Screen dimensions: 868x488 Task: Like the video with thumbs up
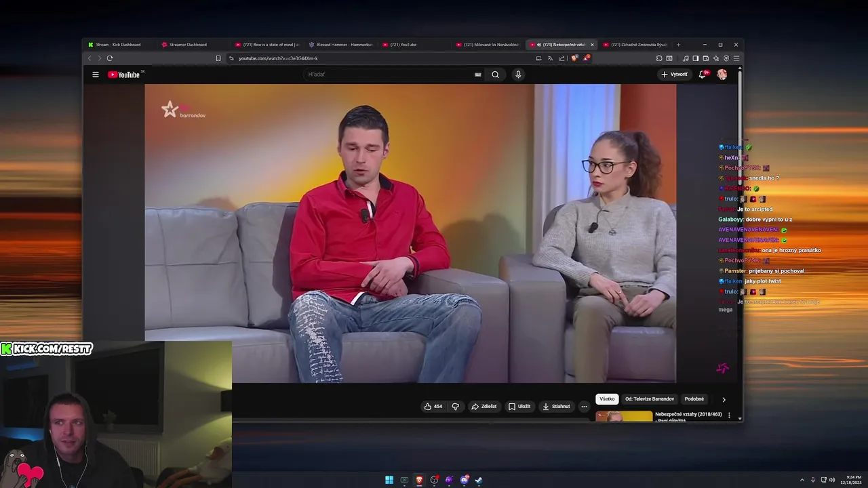tap(433, 407)
